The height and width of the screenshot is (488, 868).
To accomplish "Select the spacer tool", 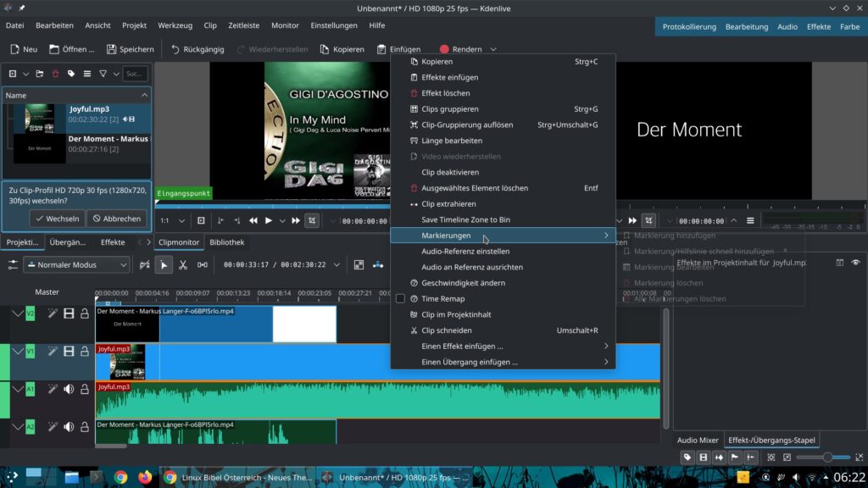I will 203,265.
